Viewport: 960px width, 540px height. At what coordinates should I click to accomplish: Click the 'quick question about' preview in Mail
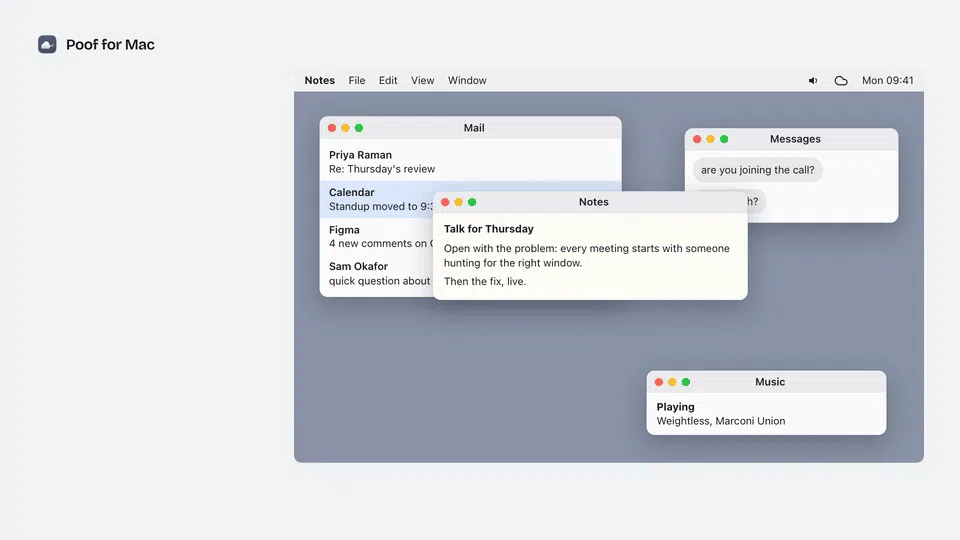point(380,281)
